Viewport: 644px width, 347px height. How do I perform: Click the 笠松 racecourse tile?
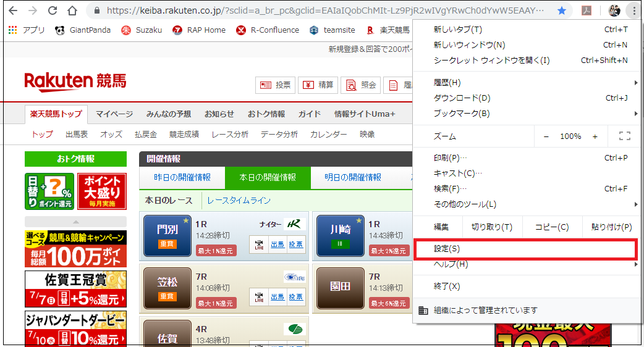(167, 288)
